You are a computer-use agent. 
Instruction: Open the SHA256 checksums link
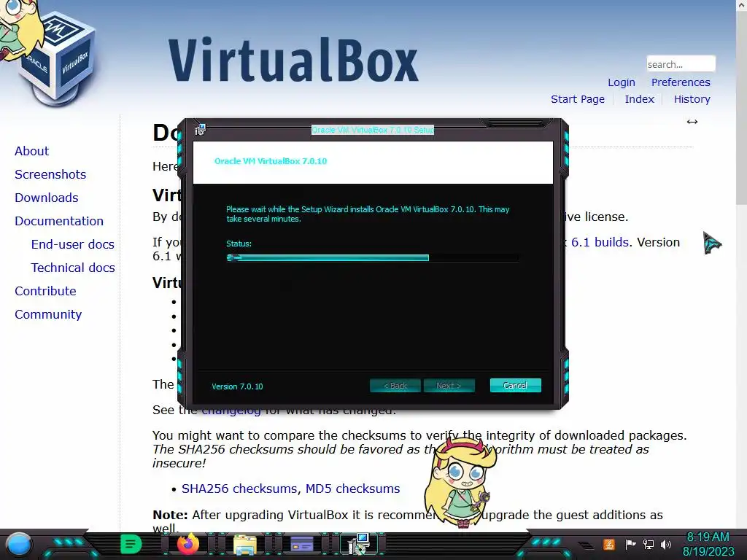[x=239, y=489]
